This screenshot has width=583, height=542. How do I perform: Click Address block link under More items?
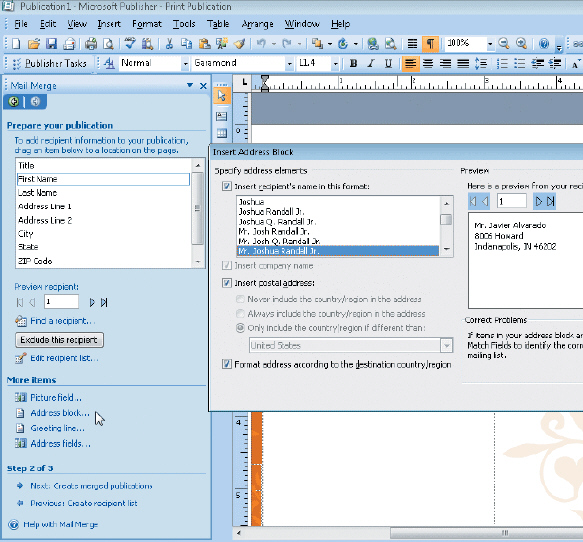click(60, 413)
